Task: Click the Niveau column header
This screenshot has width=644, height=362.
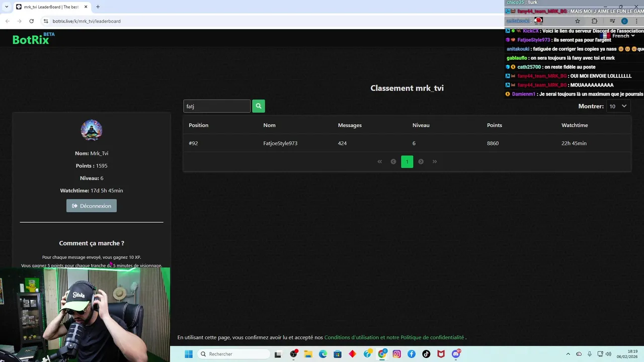Action: [x=421, y=125]
